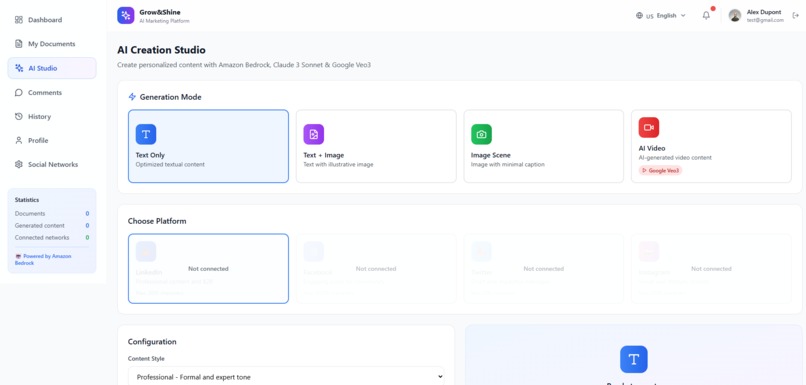Select Text Only generation mode card
Viewport: 806px width, 385px height.
coord(208,146)
